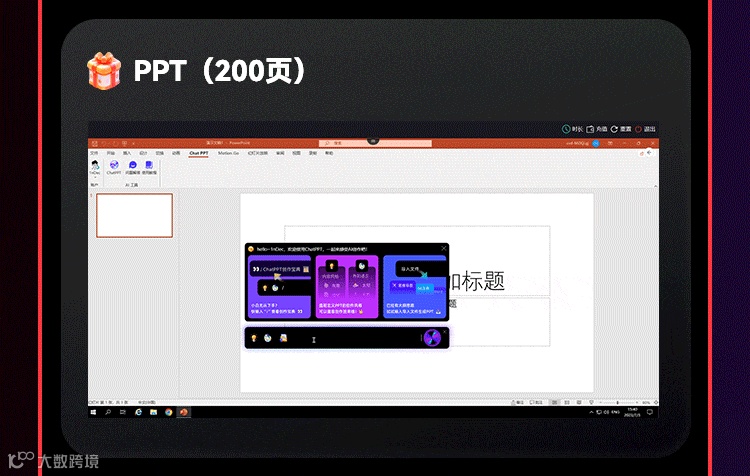Open File Explorer from the taskbar
This screenshot has width=750, height=476.
pos(154,412)
